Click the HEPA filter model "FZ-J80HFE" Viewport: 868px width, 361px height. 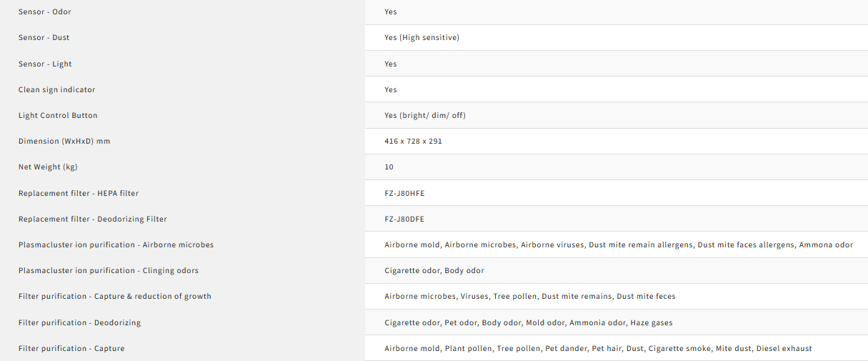click(x=404, y=194)
